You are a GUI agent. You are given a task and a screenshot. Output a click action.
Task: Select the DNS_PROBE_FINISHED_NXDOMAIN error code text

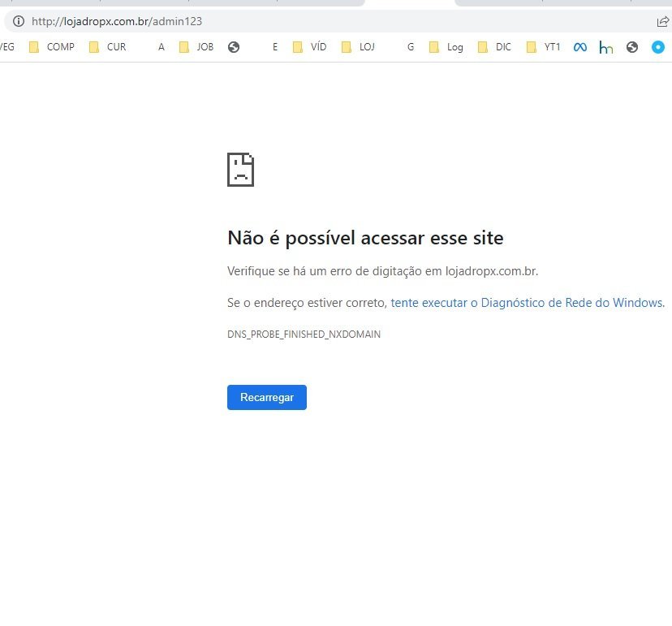pos(304,335)
